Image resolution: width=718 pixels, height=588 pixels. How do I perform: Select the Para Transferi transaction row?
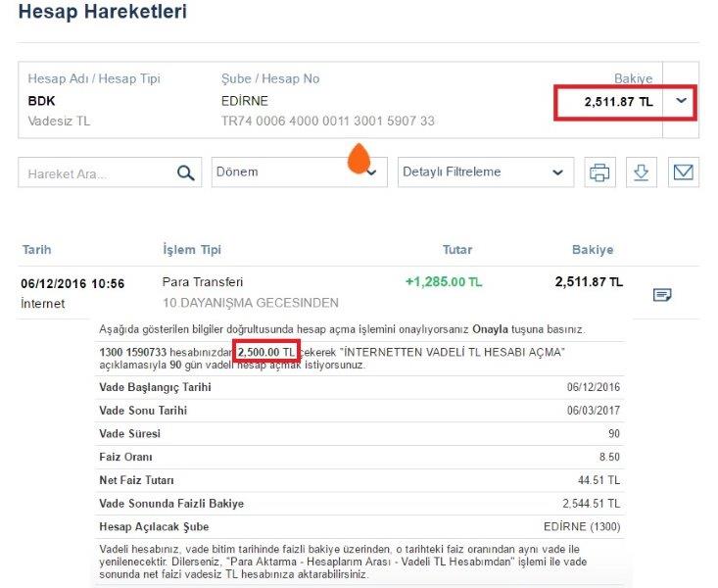pos(203,282)
